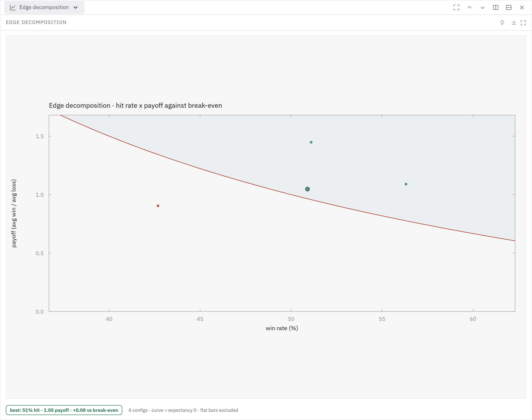Split the panel horizontally into rows
The width and height of the screenshot is (532, 420).
click(x=509, y=7)
